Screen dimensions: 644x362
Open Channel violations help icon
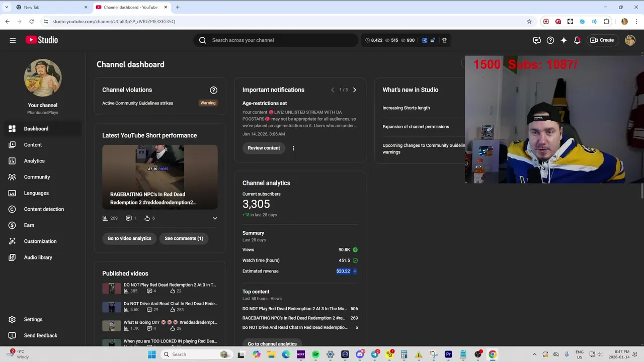point(213,90)
